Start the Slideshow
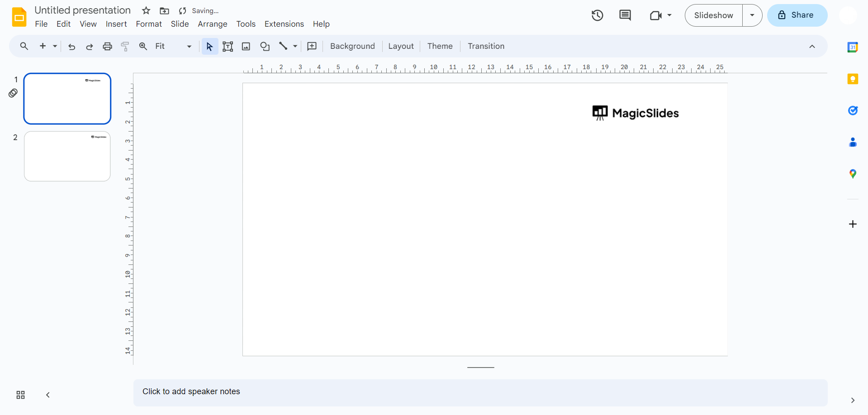This screenshot has width=868, height=415. [714, 15]
